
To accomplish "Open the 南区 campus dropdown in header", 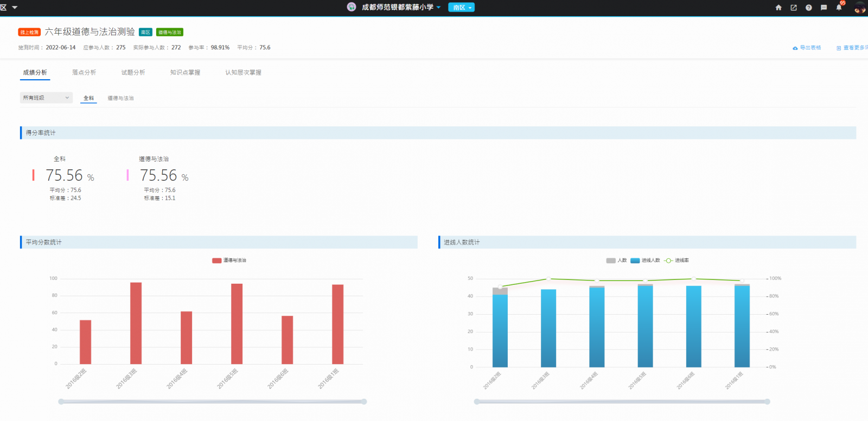I will (462, 8).
